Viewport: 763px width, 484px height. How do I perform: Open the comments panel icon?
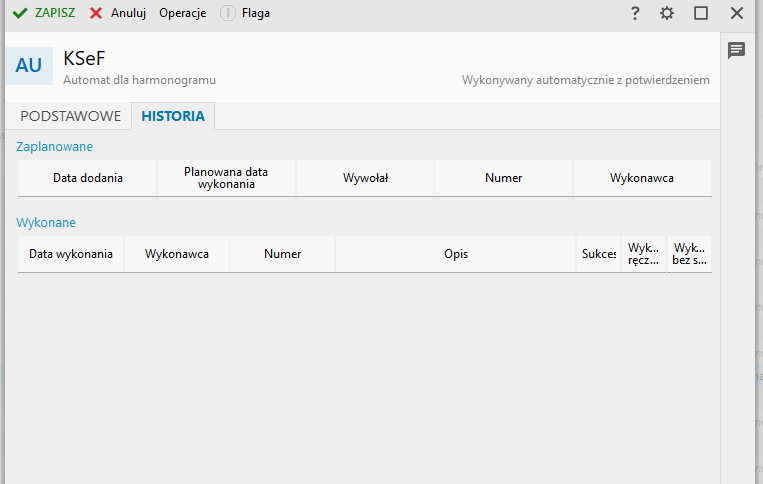(x=736, y=50)
